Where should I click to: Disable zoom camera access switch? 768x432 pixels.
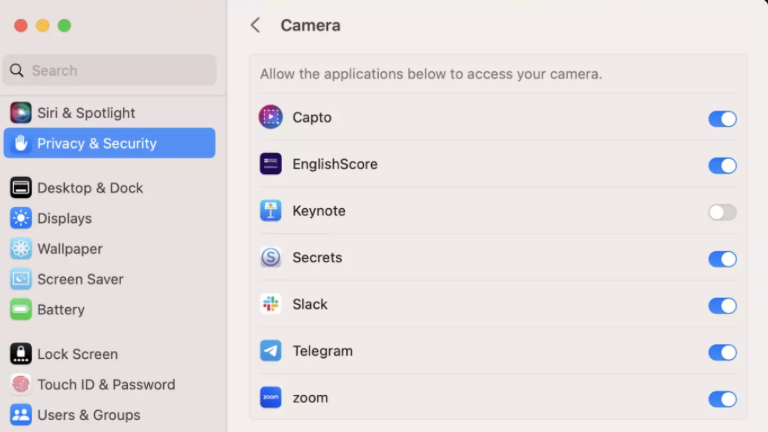722,399
